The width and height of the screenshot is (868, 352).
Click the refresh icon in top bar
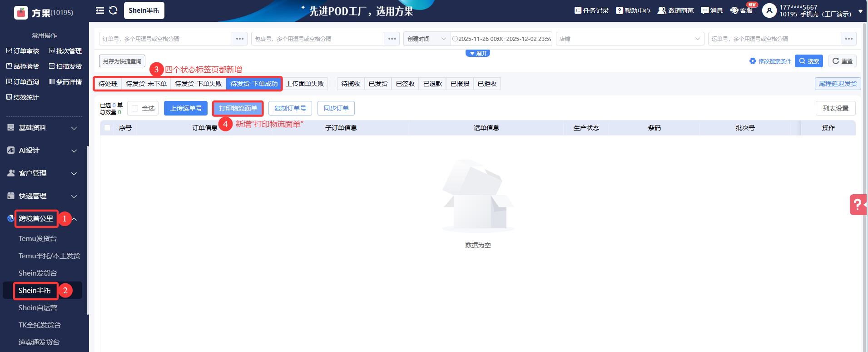point(114,10)
